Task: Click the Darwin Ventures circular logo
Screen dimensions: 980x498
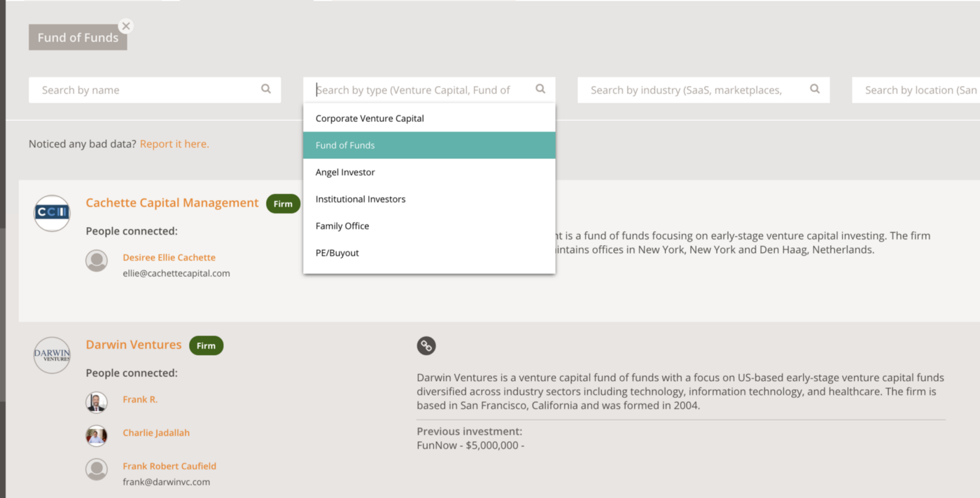Action: [51, 354]
